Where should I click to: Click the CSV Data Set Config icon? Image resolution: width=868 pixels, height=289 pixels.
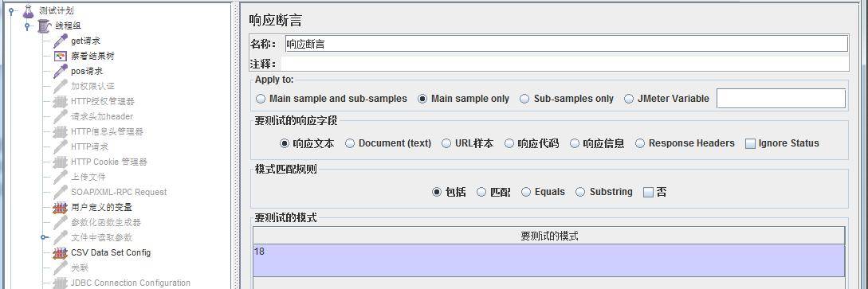[x=61, y=252]
